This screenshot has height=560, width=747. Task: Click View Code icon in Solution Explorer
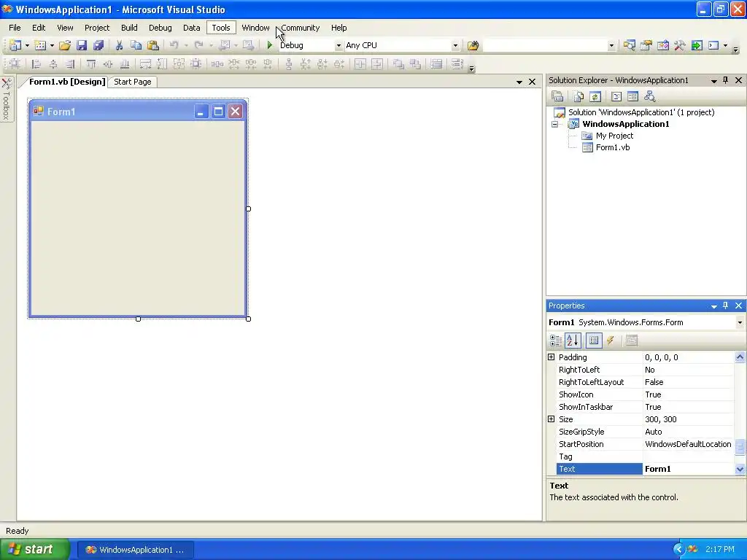coord(616,97)
